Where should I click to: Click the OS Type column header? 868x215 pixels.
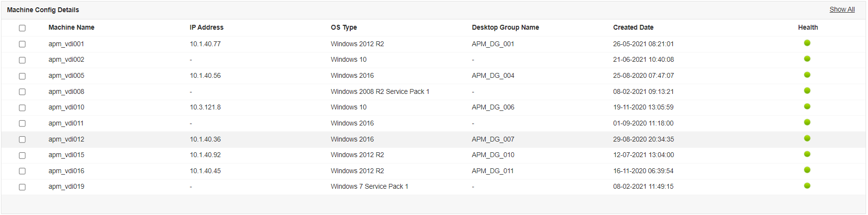pyautogui.click(x=344, y=27)
